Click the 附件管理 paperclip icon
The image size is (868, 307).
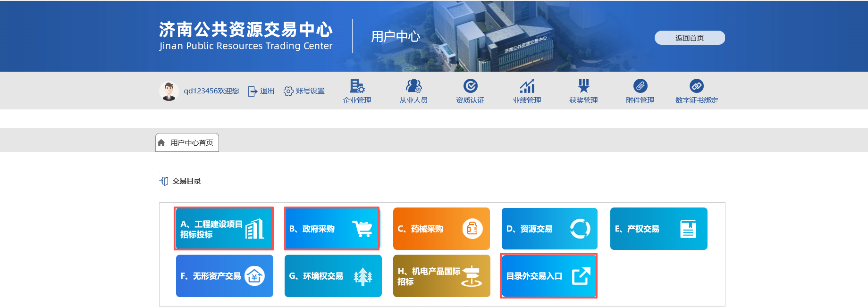[640, 86]
